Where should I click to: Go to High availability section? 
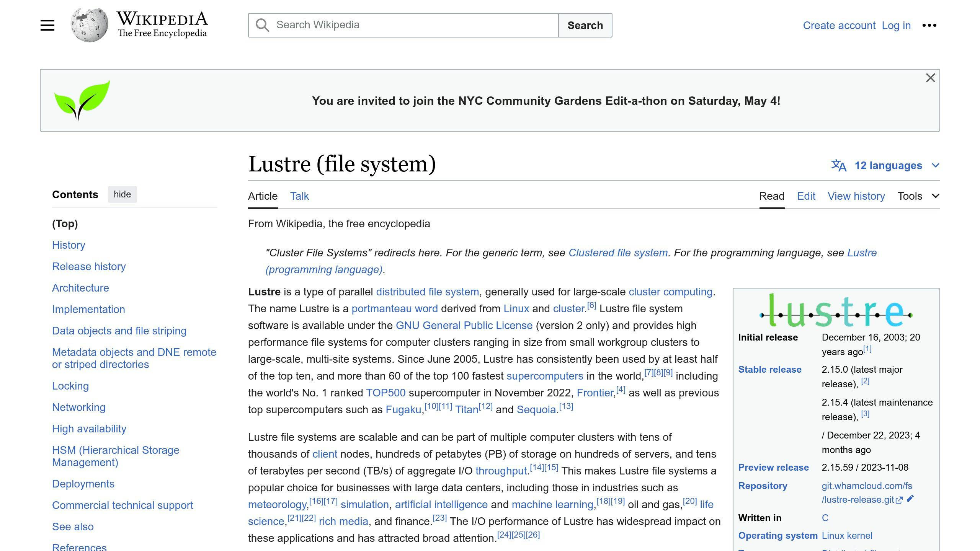pyautogui.click(x=89, y=429)
